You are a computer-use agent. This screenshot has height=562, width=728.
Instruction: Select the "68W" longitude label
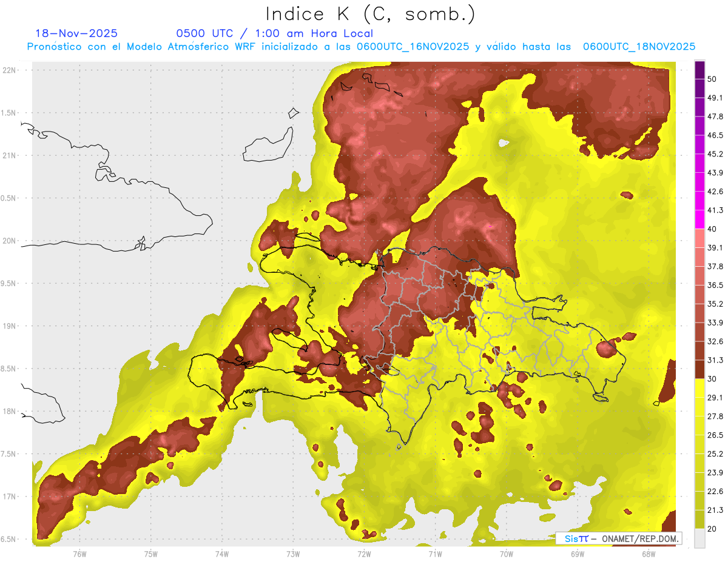pos(649,554)
